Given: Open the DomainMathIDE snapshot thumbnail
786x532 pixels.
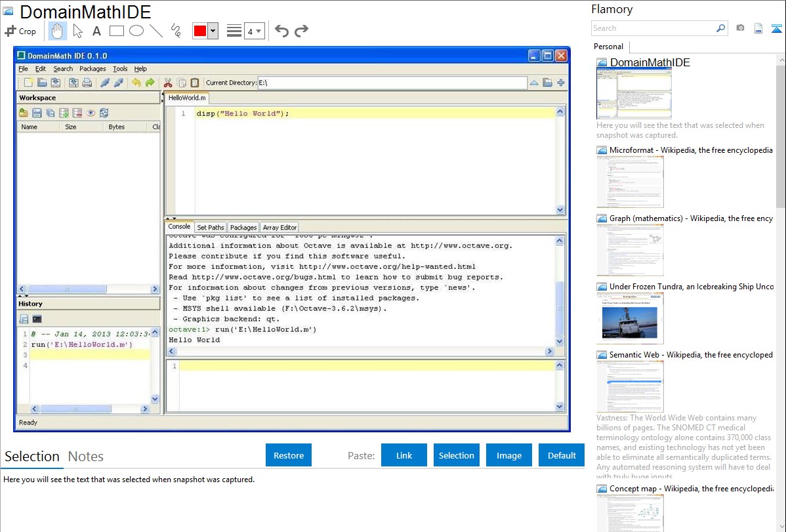Looking at the screenshot, I should (x=634, y=94).
